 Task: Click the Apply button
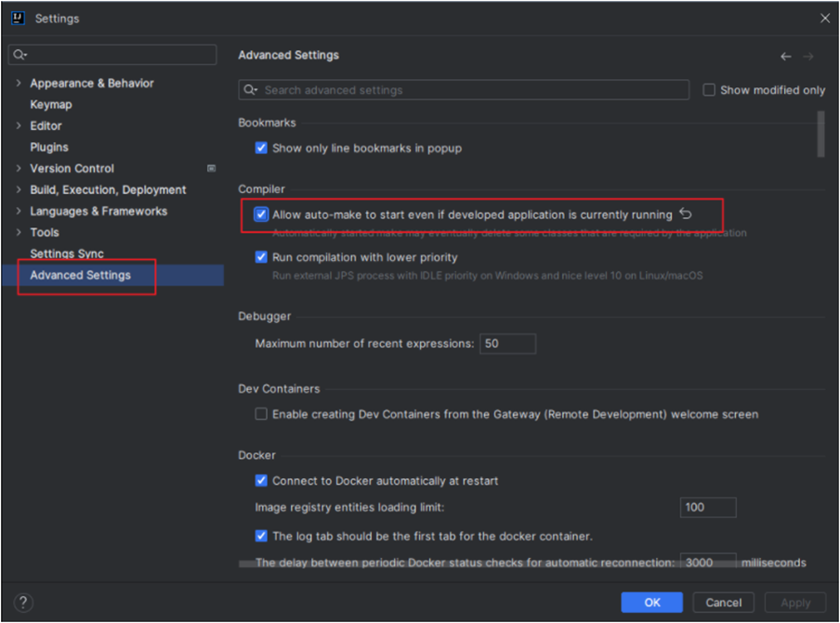pos(795,603)
